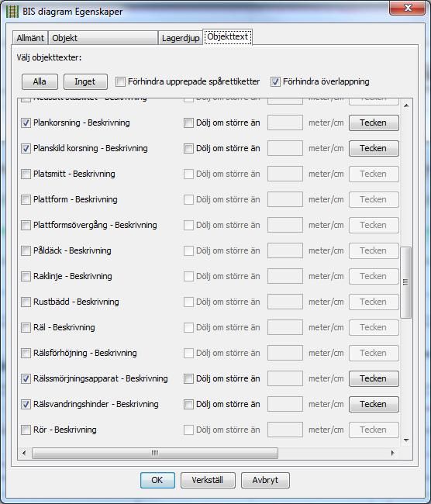The image size is (431, 504).
Task: Enable Dölj om större än for Plankorsning
Action: (188, 123)
